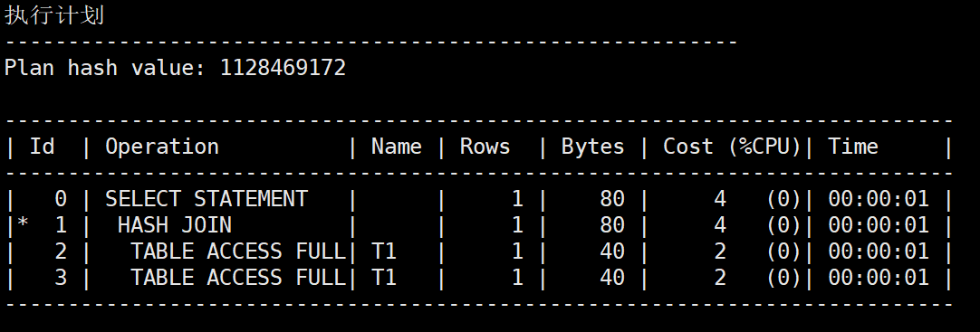This screenshot has width=980, height=332.
Task: Click the Id column header
Action: coord(42,147)
